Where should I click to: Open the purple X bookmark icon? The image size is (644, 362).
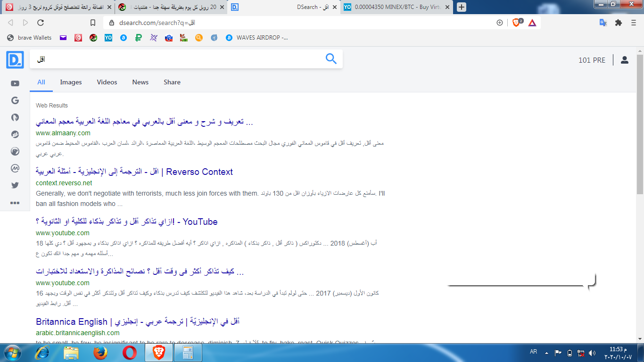154,38
